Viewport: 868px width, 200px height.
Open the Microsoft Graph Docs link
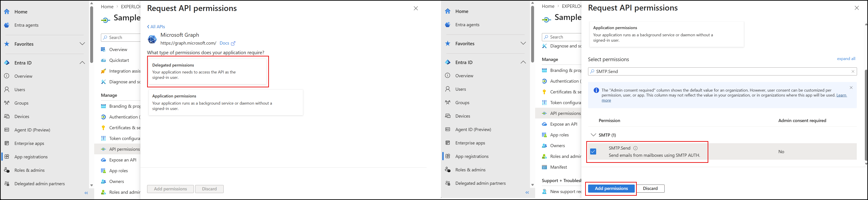(x=227, y=43)
